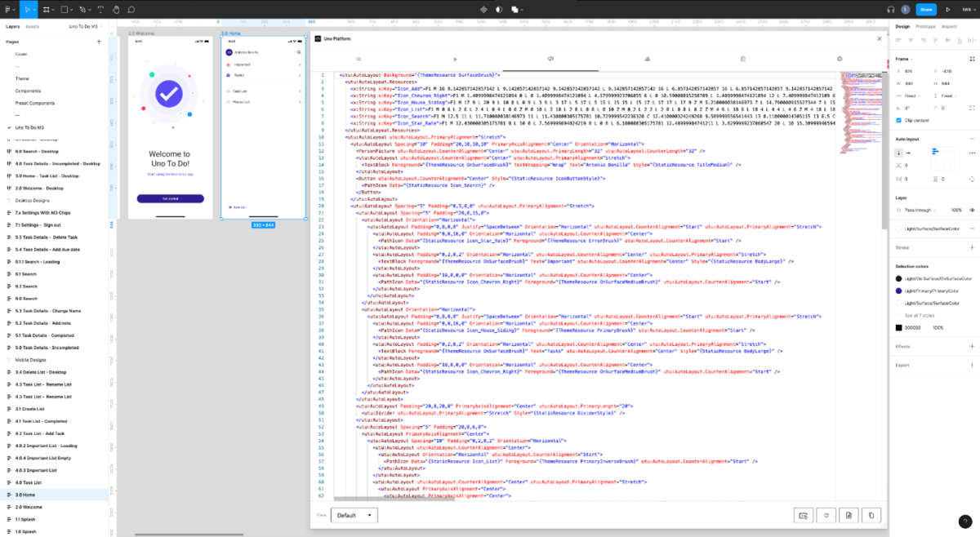Open the Comment tool
The image size is (980, 537).
tap(131, 10)
